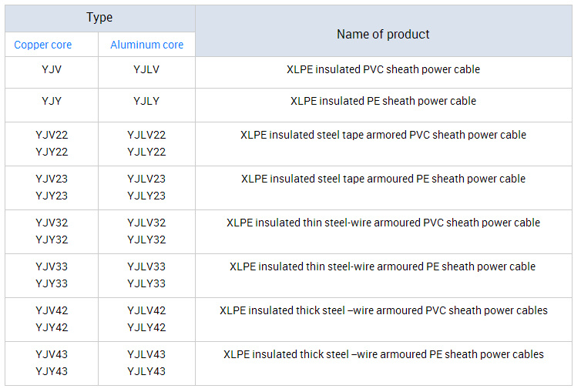Select the YJLY22 type entry

pyautogui.click(x=146, y=152)
